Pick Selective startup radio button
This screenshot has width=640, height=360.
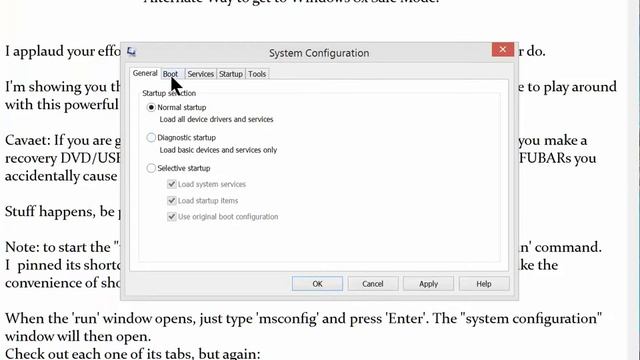pyautogui.click(x=151, y=168)
